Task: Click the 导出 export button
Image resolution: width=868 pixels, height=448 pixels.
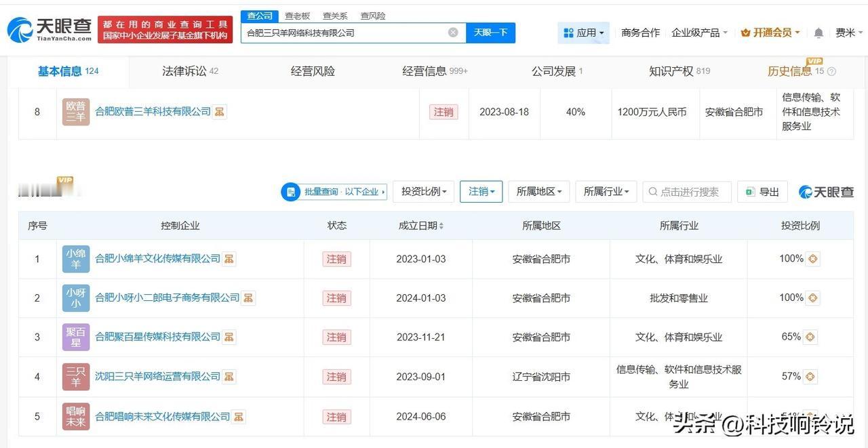Action: [762, 192]
